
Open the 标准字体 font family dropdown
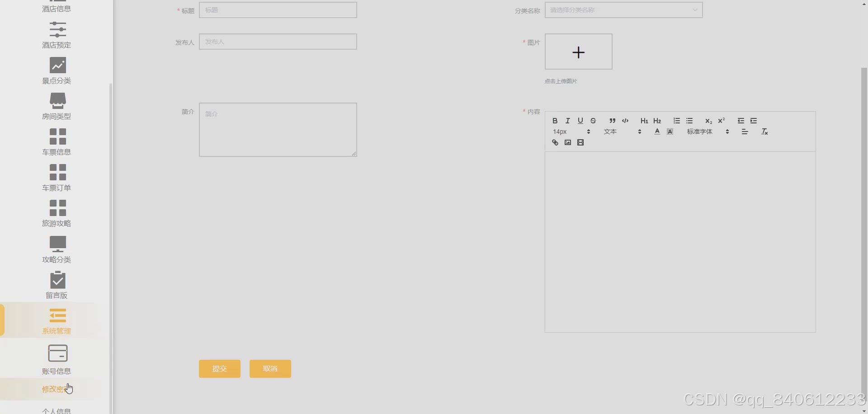(x=708, y=132)
